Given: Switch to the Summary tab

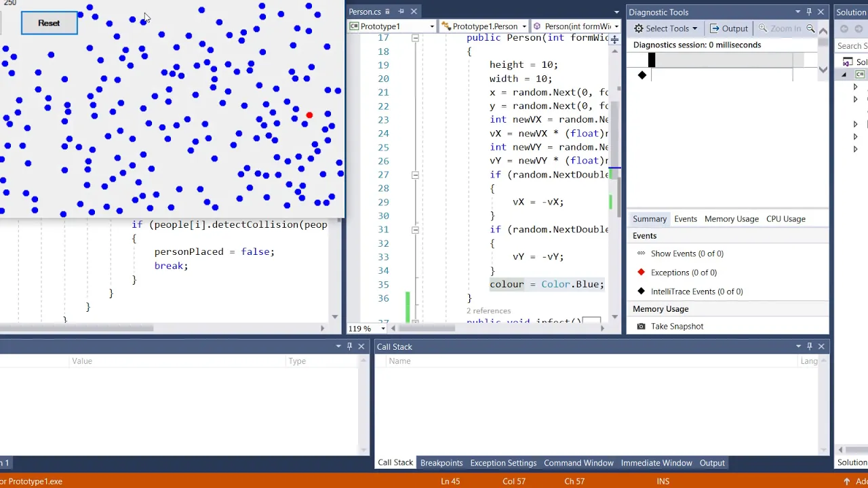Looking at the screenshot, I should [x=650, y=219].
